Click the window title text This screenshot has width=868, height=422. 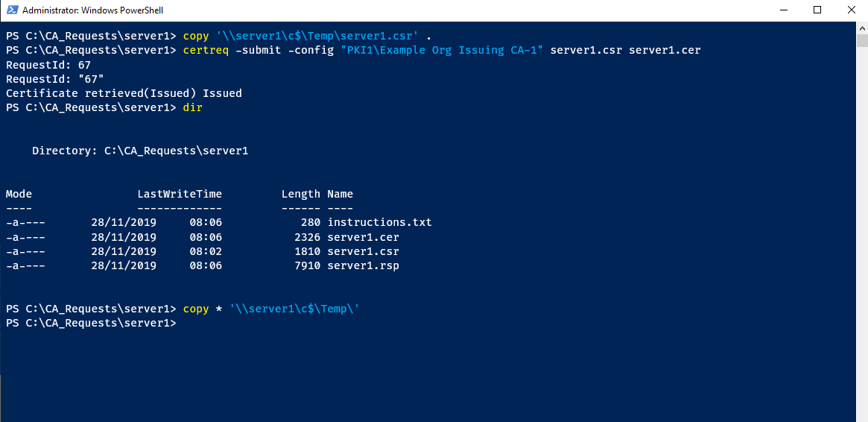pyautogui.click(x=92, y=10)
